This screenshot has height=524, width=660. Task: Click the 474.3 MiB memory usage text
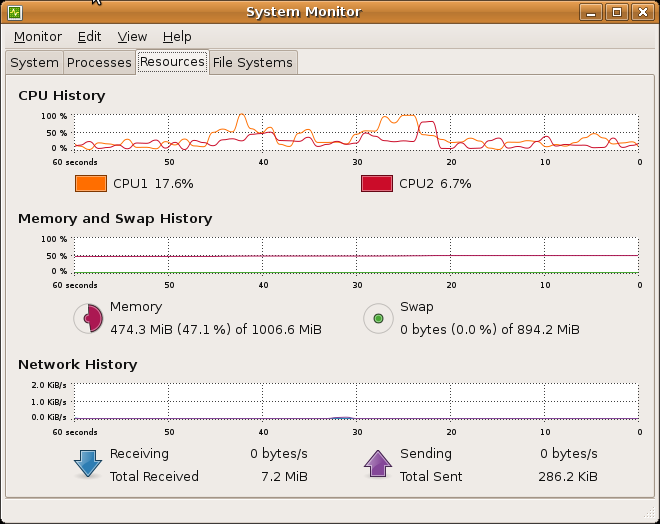(x=216, y=330)
